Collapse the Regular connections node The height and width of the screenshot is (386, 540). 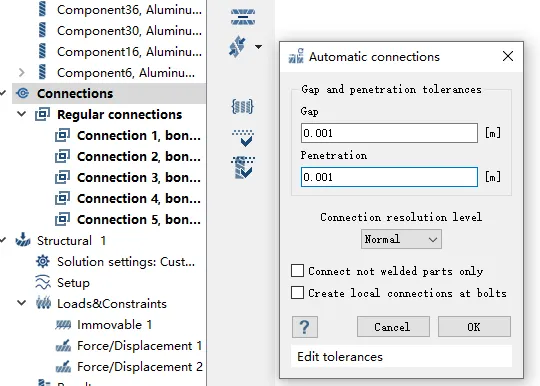click(x=21, y=114)
